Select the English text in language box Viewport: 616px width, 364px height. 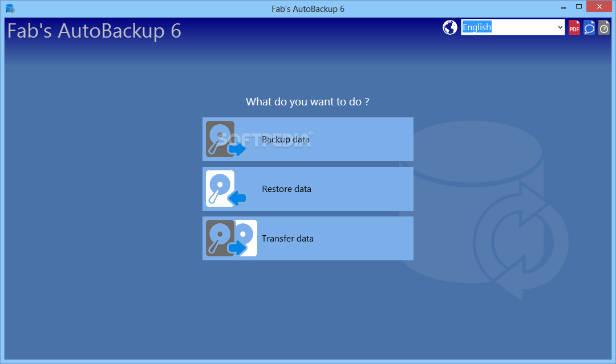coord(476,27)
